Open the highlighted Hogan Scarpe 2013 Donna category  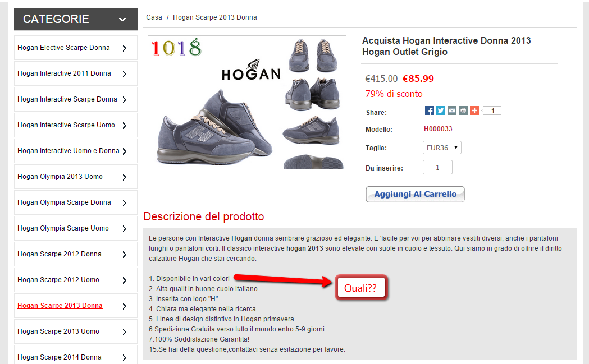tap(60, 306)
